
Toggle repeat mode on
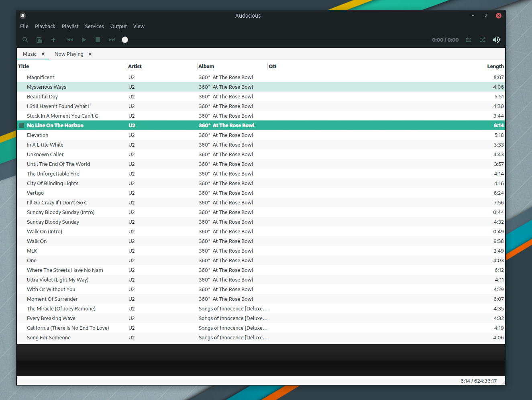tap(469, 40)
